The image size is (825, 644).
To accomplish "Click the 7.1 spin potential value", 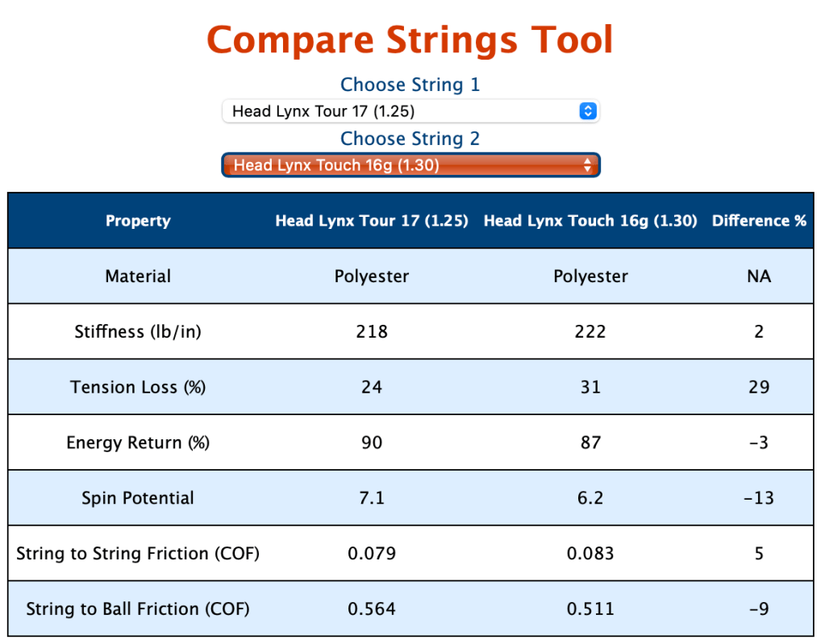I will [x=372, y=498].
